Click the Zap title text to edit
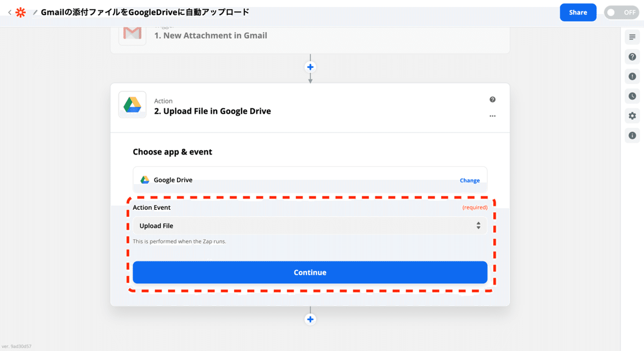The height and width of the screenshot is (351, 644). (x=145, y=12)
